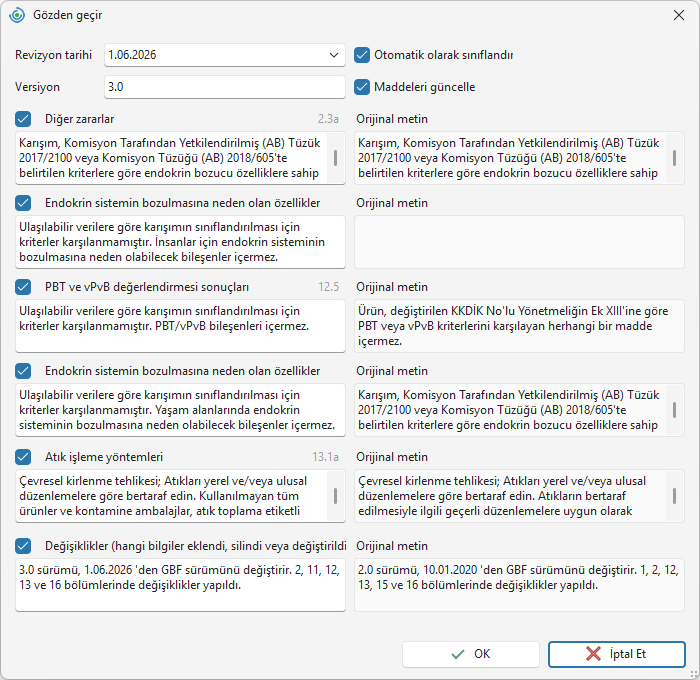Click the app icon in the title bar
This screenshot has width=700, height=680.
pos(17,15)
